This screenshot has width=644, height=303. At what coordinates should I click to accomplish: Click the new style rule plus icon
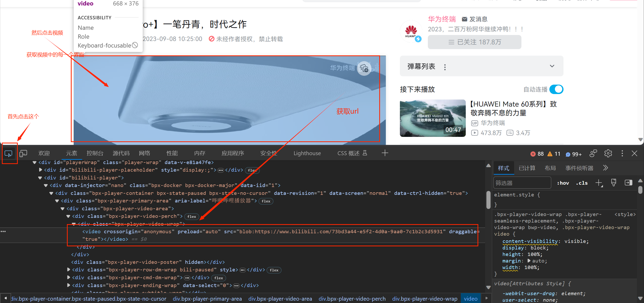click(x=599, y=183)
